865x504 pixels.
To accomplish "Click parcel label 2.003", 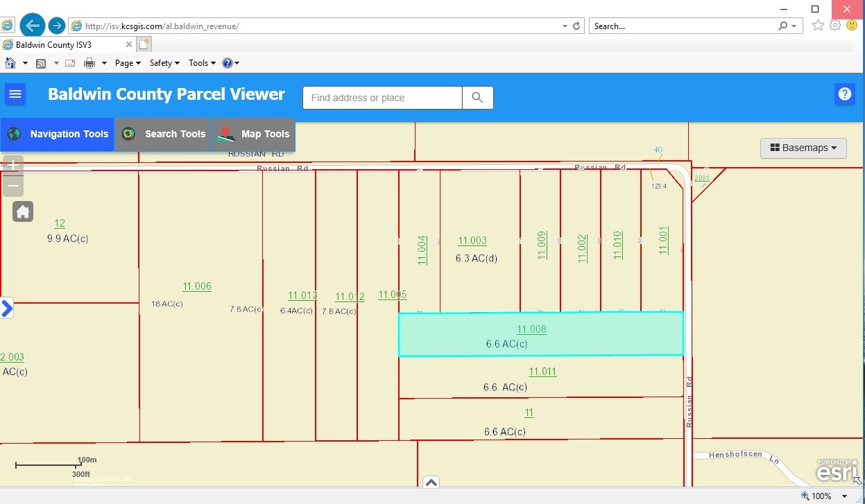I will click(12, 357).
